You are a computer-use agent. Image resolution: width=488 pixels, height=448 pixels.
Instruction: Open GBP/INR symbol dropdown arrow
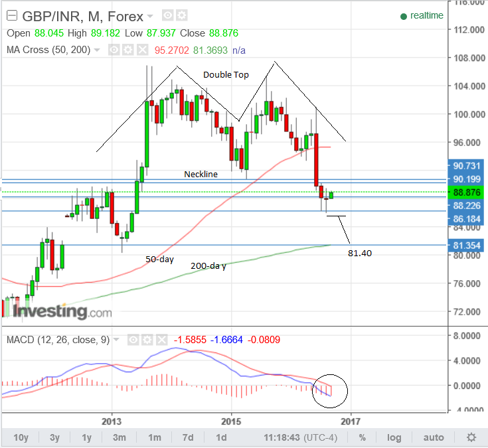[149, 16]
